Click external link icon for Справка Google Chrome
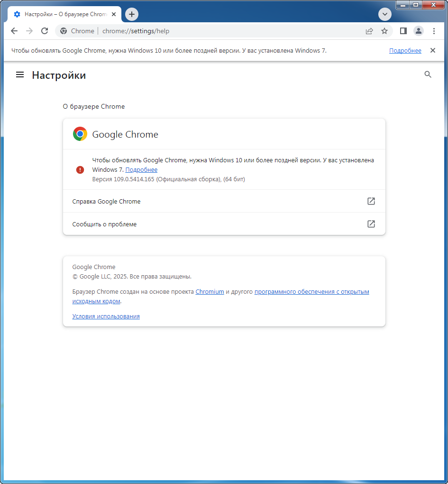This screenshot has height=484, width=448. pyautogui.click(x=371, y=201)
